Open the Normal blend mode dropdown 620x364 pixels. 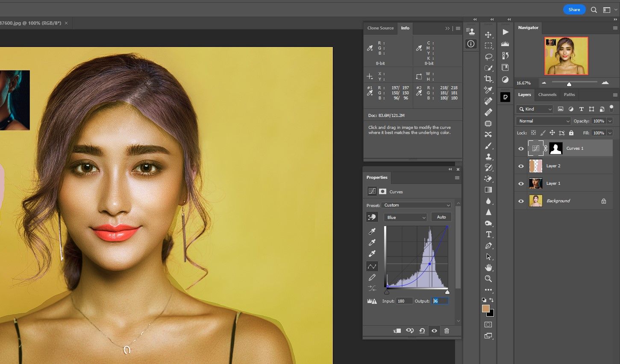[543, 121]
